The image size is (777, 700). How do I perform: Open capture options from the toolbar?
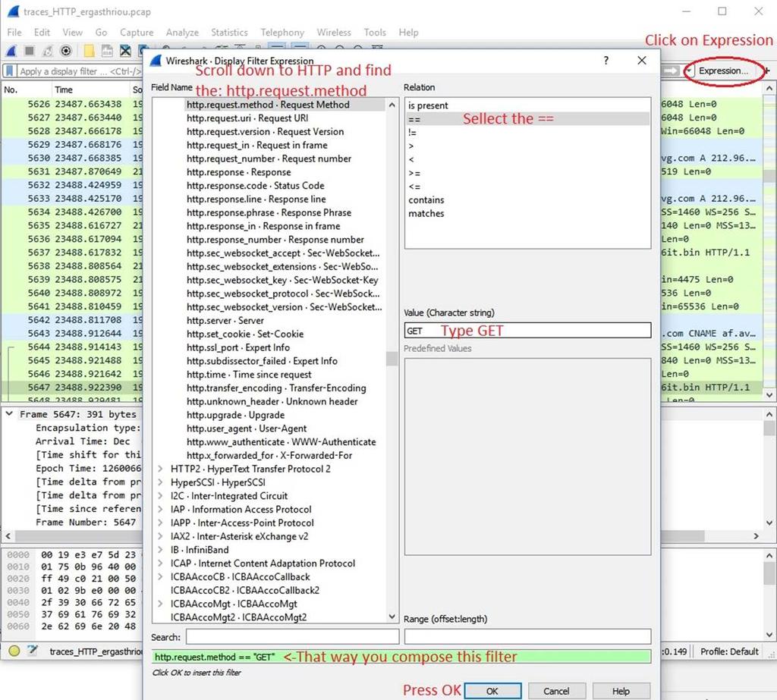66,51
